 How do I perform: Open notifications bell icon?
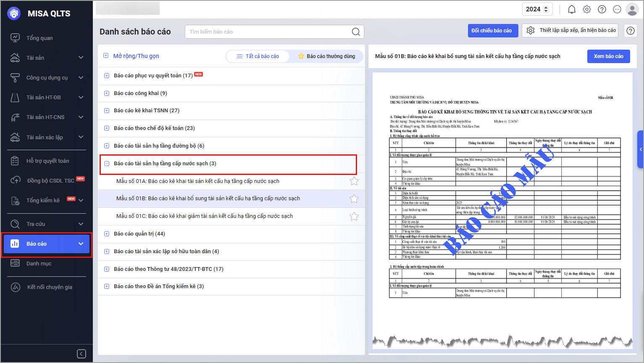572,9
